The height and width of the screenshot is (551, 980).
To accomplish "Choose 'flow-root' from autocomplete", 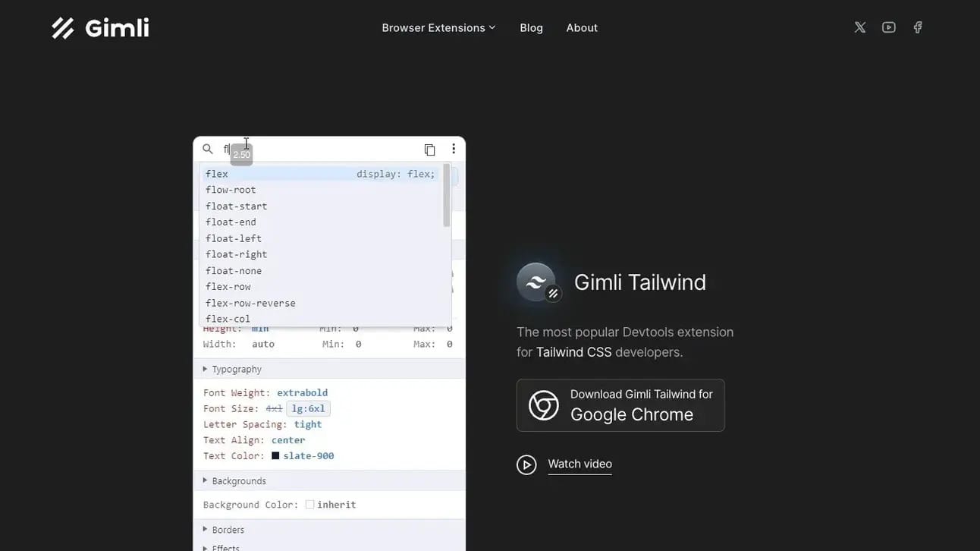I will tap(321, 190).
